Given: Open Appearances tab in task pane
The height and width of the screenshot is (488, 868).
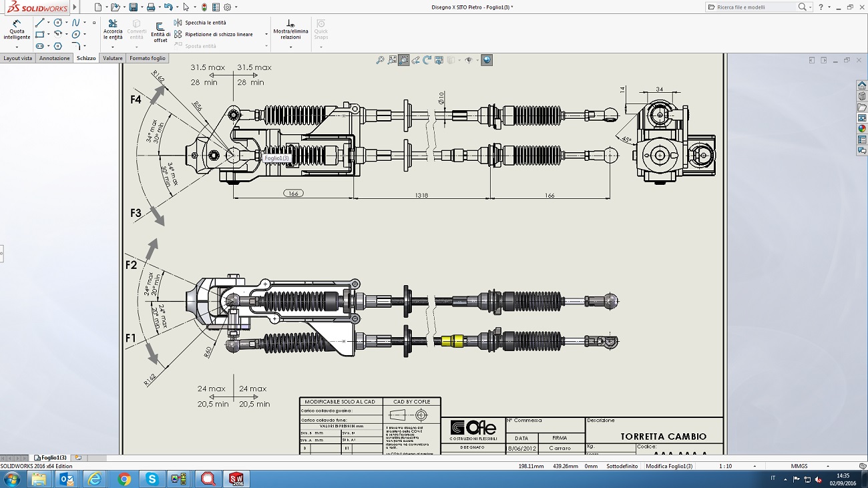Looking at the screenshot, I should click(862, 129).
